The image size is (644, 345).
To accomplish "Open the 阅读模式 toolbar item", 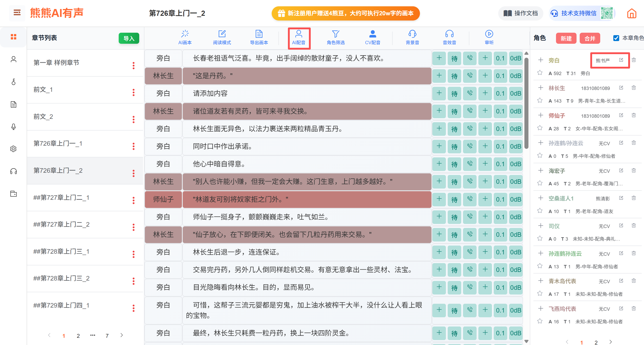I will click(222, 37).
